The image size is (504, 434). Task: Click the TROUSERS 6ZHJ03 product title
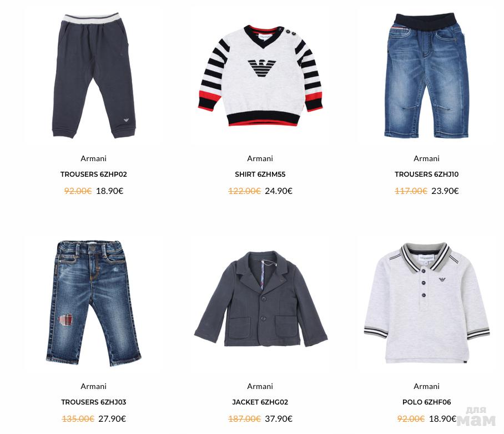click(94, 402)
